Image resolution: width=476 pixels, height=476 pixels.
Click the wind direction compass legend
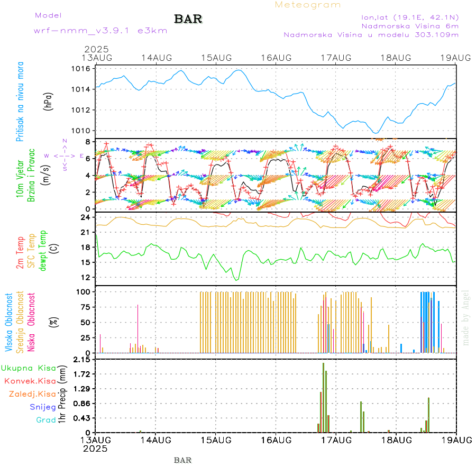(65, 155)
